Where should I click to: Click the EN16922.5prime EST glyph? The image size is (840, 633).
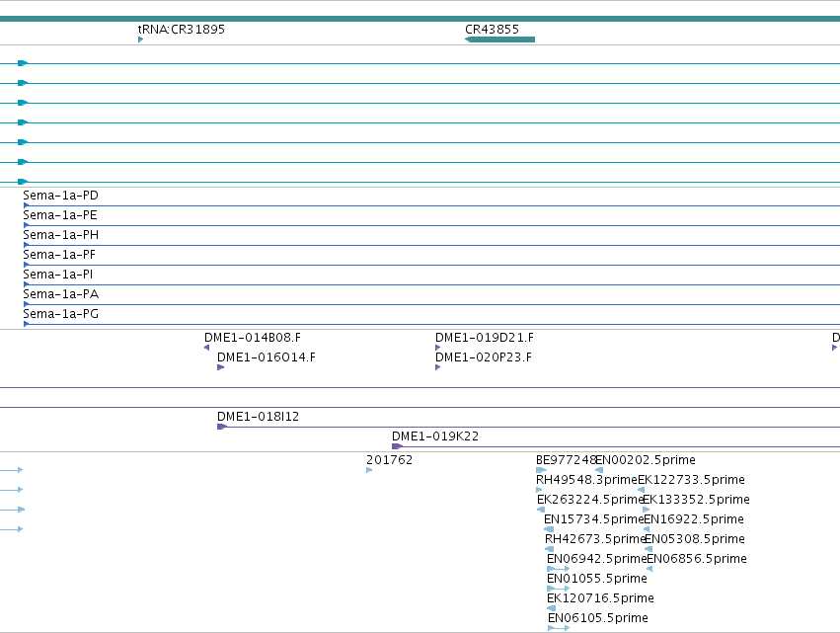click(647, 529)
